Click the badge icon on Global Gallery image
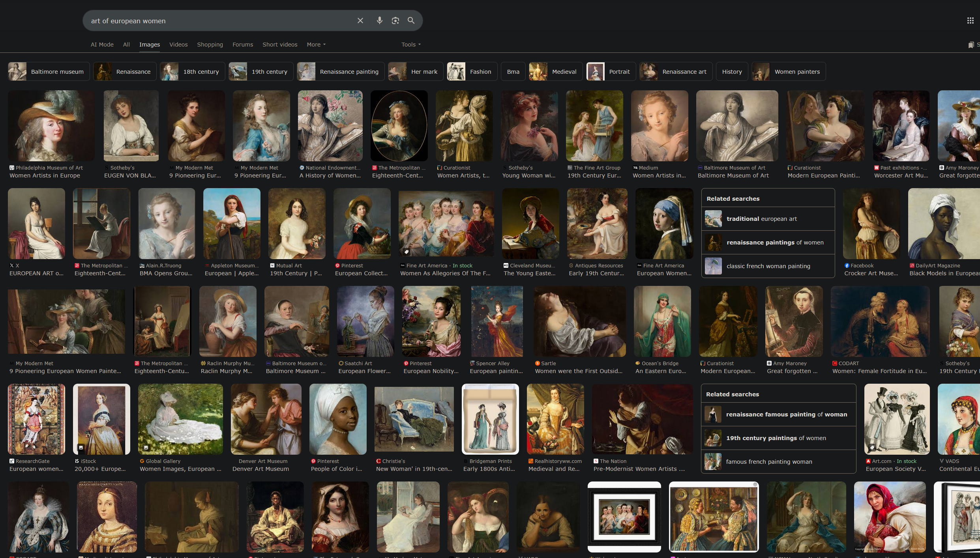980x558 pixels. pyautogui.click(x=146, y=448)
